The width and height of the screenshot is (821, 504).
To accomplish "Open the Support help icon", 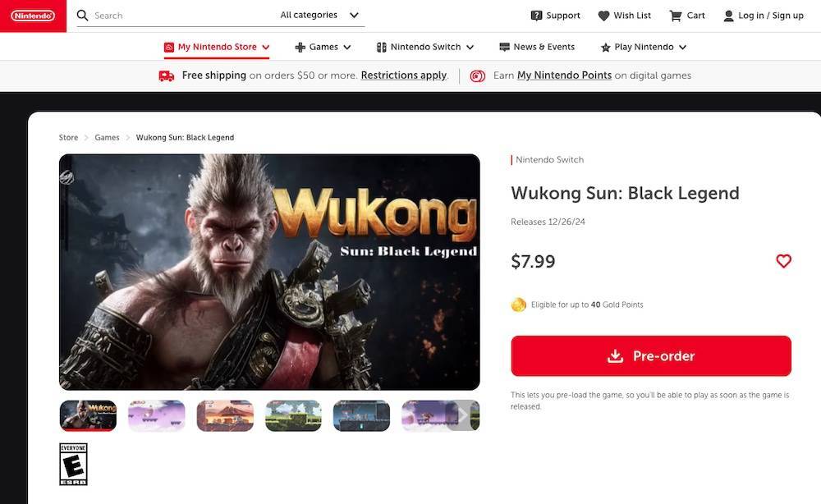I will click(x=536, y=16).
